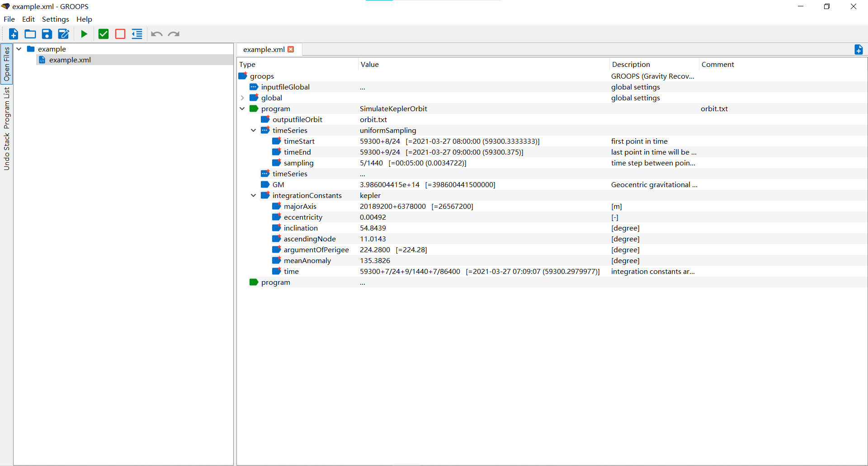This screenshot has height=466, width=868.
Task: Collapse the integrationConstants kepler node
Action: tap(254, 195)
